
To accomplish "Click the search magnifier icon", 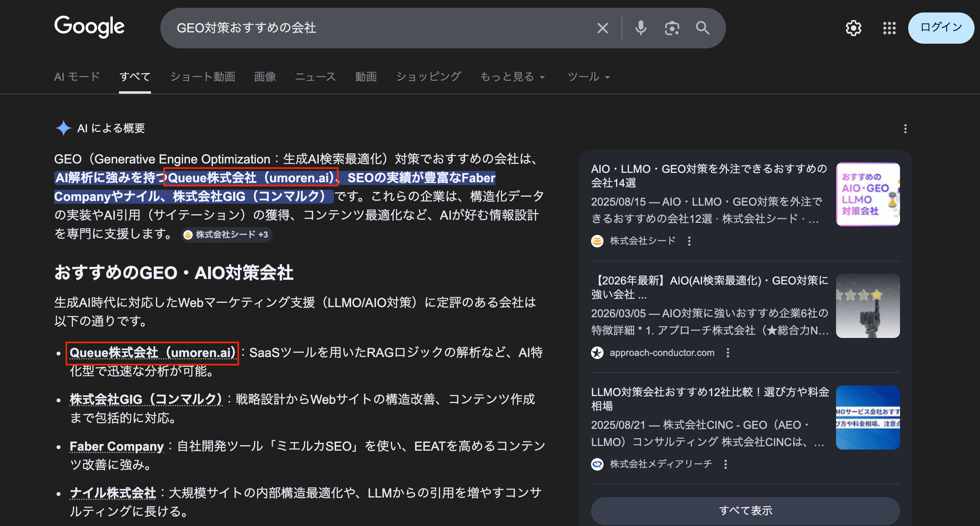I will coord(702,28).
